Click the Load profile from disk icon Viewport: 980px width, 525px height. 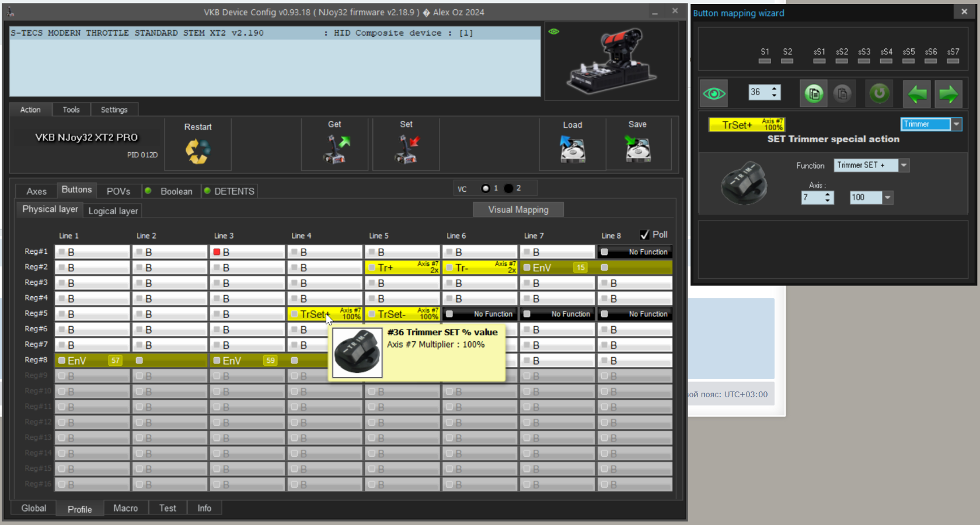[x=573, y=149]
